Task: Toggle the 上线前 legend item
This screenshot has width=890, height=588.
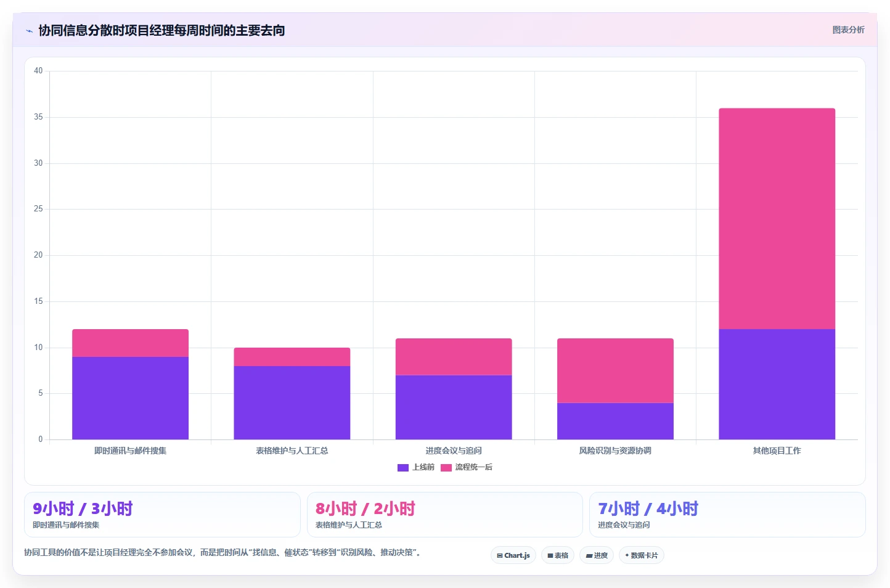Action: (416, 467)
